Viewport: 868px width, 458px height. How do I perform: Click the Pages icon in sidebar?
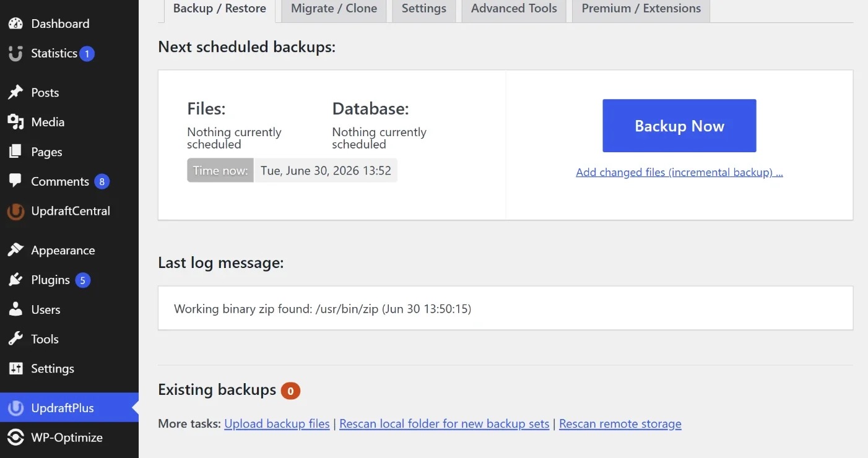[x=15, y=152]
